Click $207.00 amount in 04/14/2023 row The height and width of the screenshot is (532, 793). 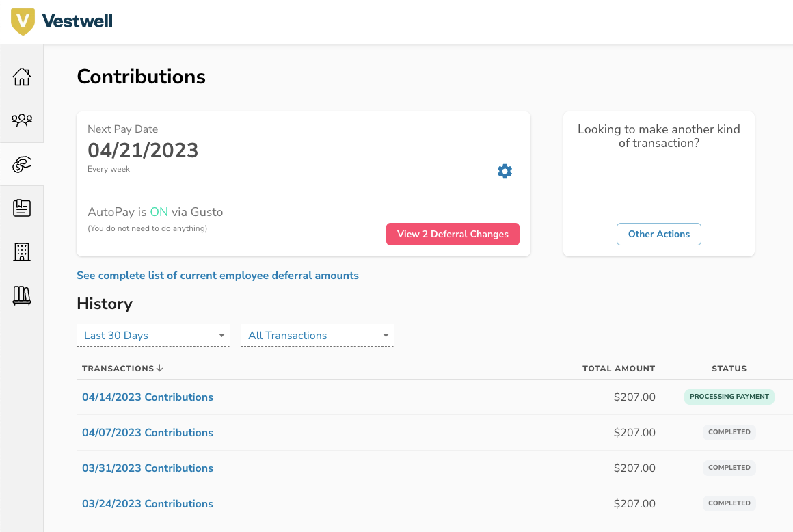[634, 397]
